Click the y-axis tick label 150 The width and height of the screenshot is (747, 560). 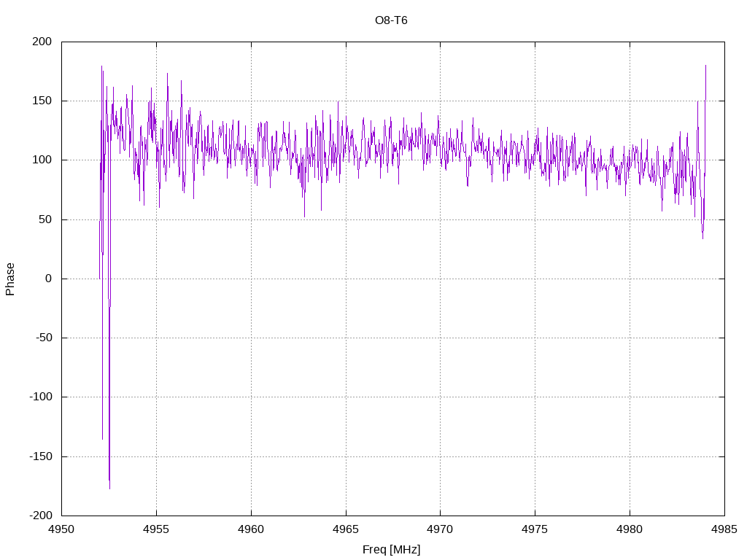point(42,101)
